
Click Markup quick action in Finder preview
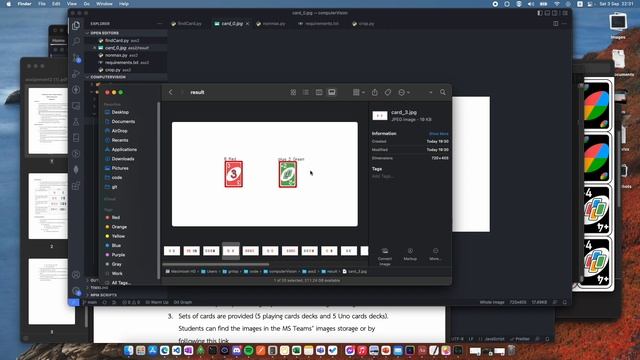click(410, 254)
